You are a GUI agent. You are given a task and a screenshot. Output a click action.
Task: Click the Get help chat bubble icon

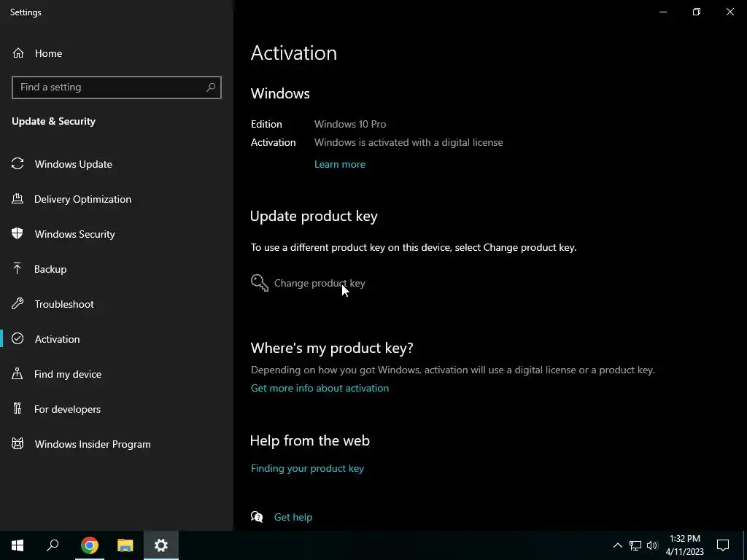257,517
